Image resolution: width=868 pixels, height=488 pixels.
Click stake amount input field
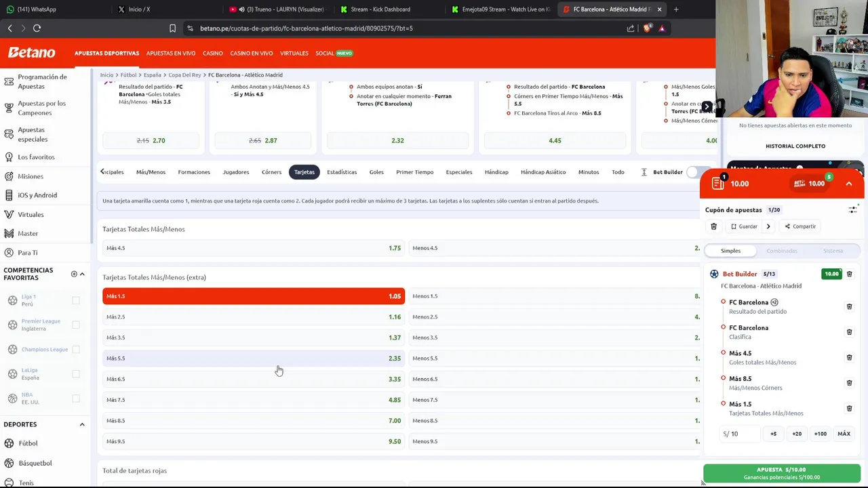coord(739,434)
